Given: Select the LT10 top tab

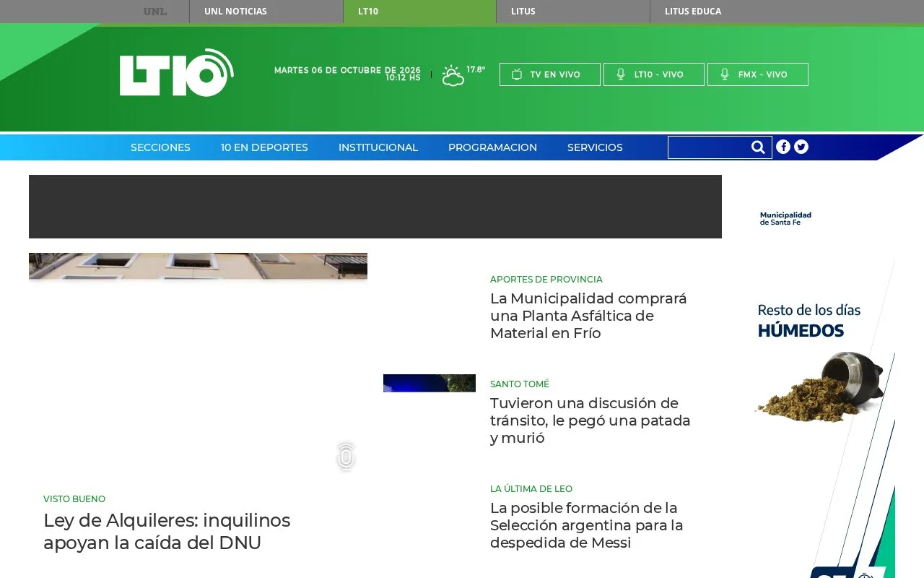Looking at the screenshot, I should click(419, 12).
